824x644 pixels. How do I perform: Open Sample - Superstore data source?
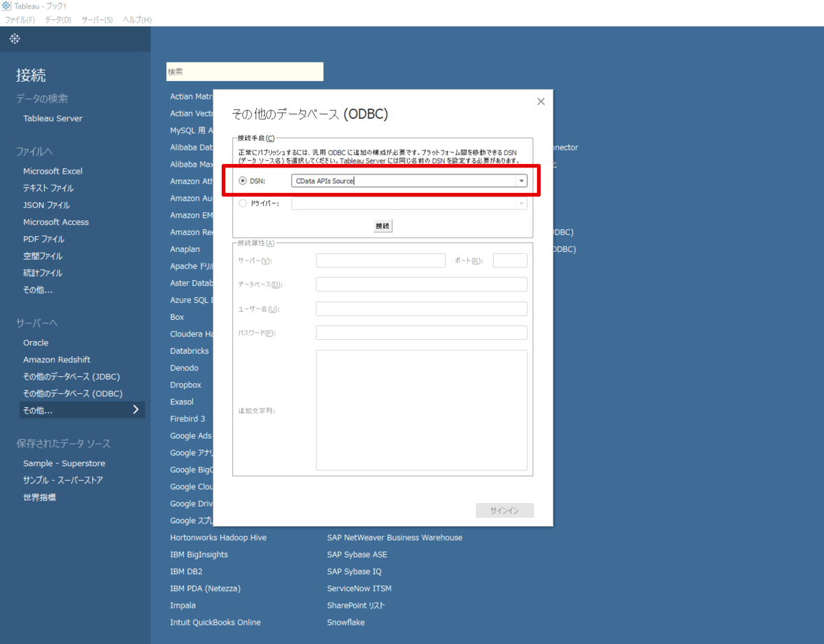click(x=64, y=463)
